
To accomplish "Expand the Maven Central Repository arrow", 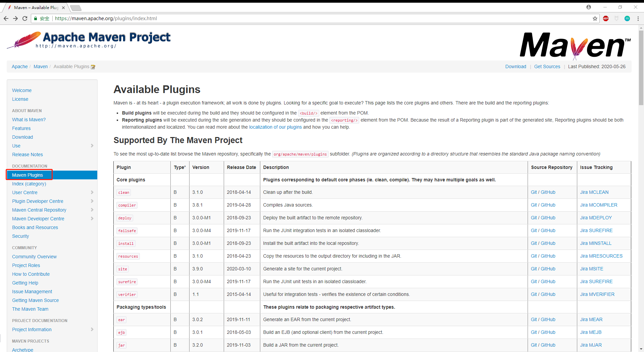I will pos(92,210).
